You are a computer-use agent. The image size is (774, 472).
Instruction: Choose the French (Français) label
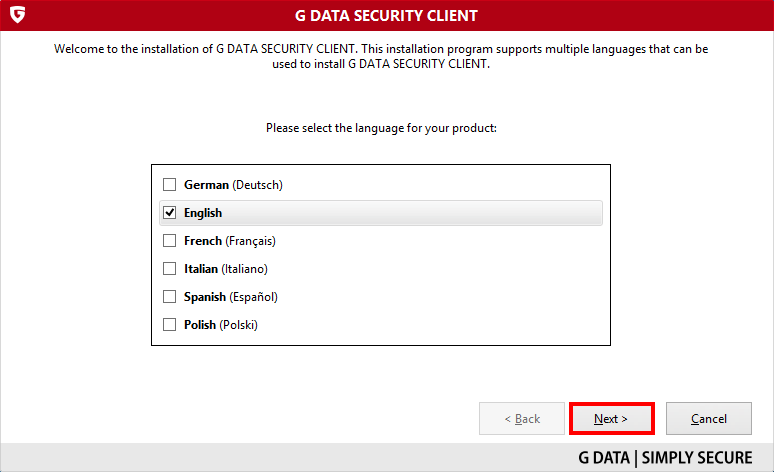230,241
